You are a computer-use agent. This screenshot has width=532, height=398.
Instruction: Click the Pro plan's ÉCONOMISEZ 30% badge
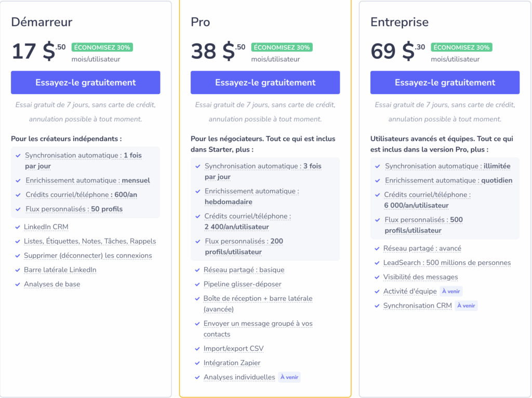click(x=282, y=47)
